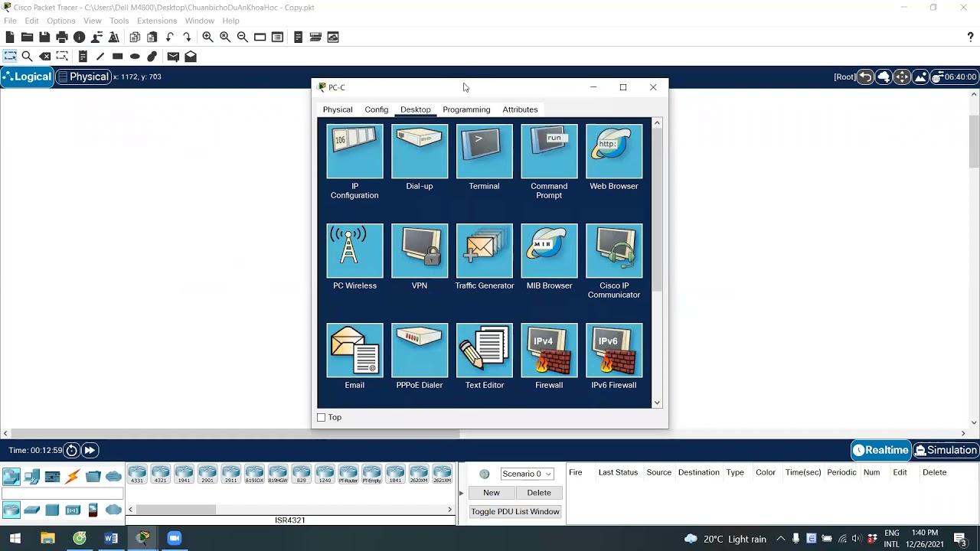Image resolution: width=980 pixels, height=551 pixels.
Task: Click Fast Forward Time button
Action: pyautogui.click(x=90, y=450)
